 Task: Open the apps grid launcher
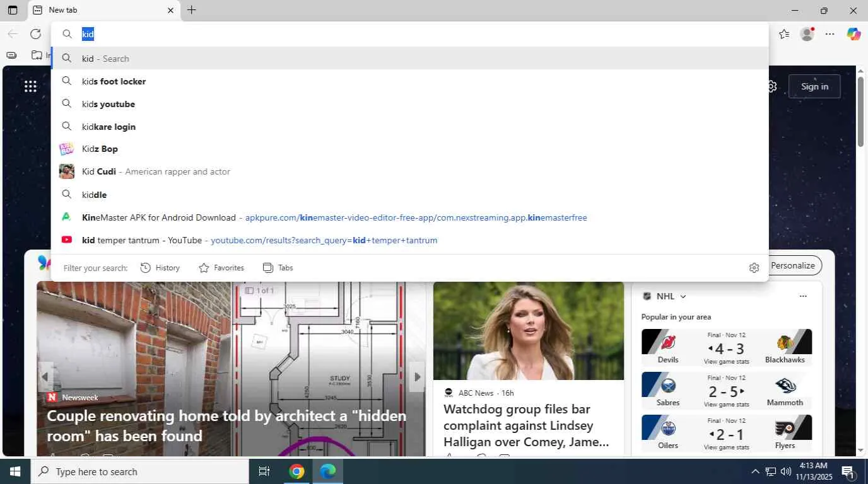[30, 86]
